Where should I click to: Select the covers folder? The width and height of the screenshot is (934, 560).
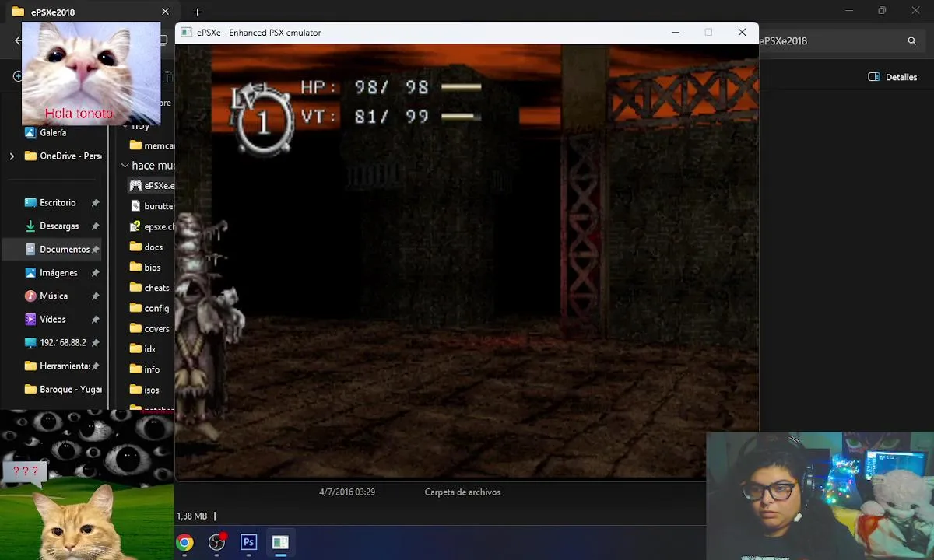[x=149, y=328]
